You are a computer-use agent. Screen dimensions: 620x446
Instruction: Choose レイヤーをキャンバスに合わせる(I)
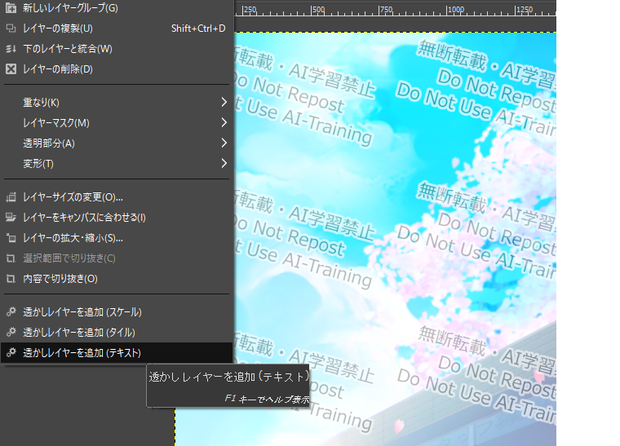(x=117, y=217)
